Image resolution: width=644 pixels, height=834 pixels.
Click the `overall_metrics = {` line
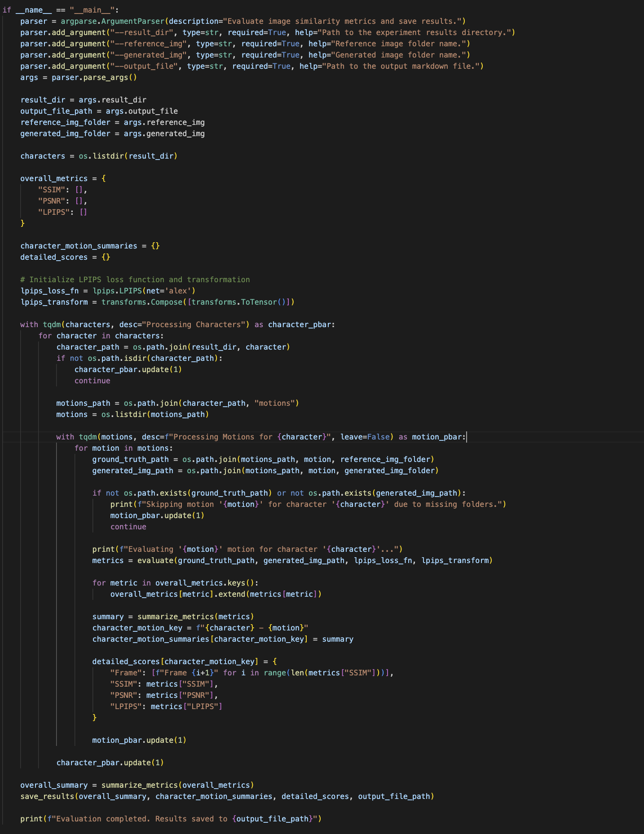coord(63,178)
